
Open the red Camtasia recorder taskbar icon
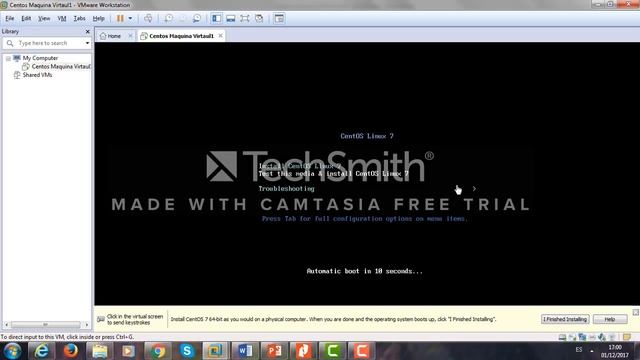[361, 351]
